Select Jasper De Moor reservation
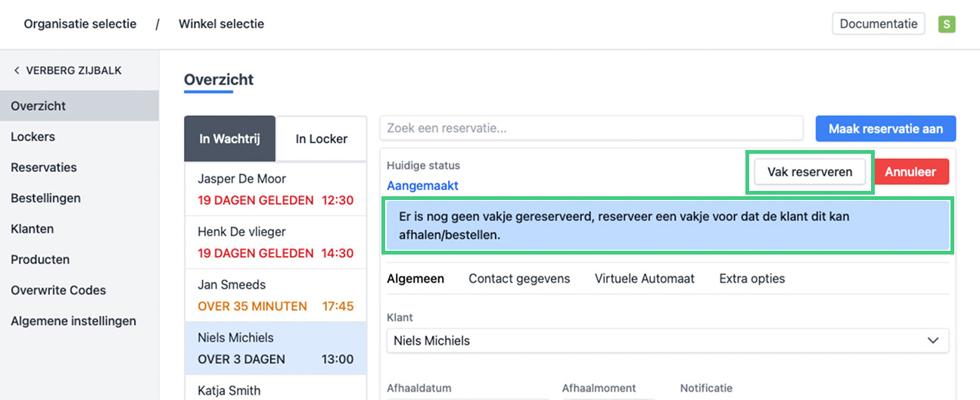This screenshot has height=400, width=980. (275, 189)
